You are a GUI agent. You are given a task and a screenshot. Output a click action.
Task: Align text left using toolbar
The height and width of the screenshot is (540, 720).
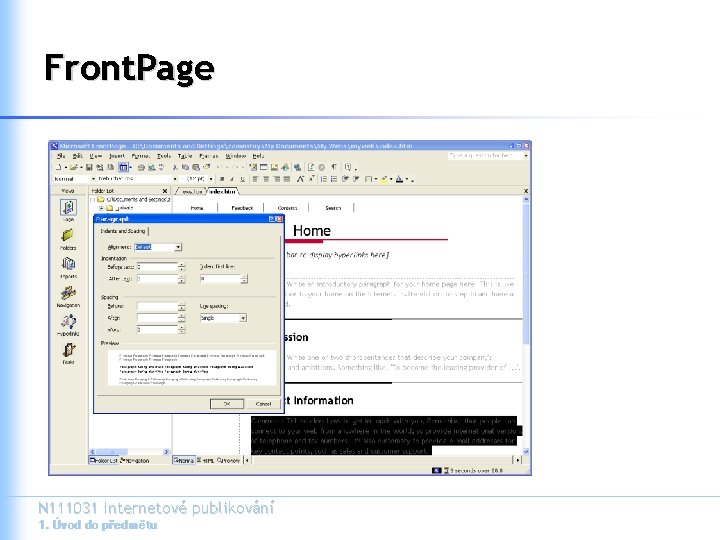[x=255, y=179]
